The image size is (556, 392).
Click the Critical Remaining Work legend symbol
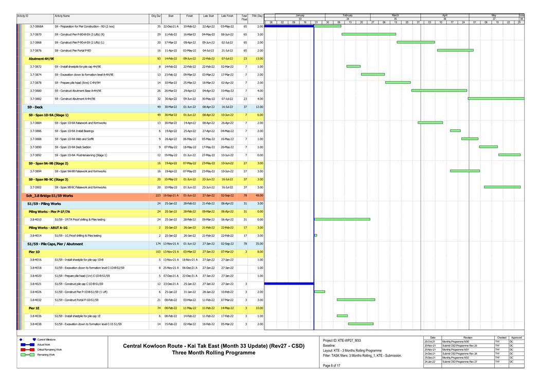(x=24, y=349)
